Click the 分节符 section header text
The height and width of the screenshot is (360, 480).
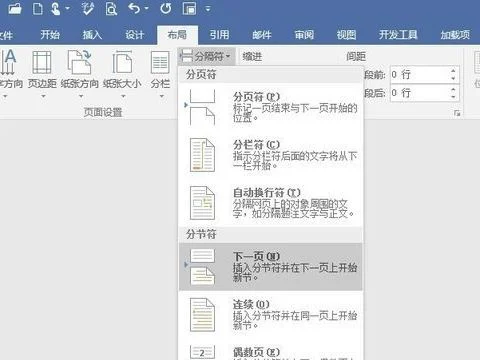point(201,234)
